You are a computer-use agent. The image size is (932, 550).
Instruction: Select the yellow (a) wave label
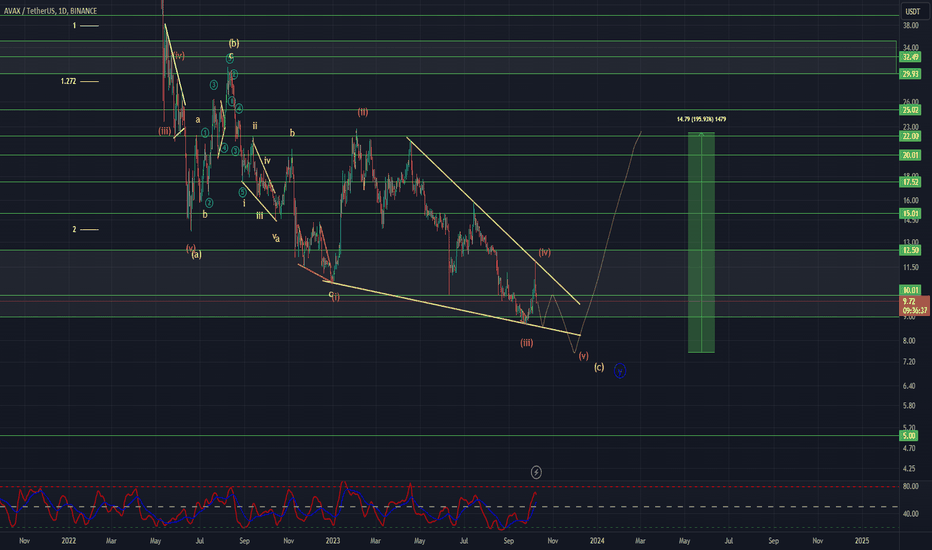click(196, 254)
